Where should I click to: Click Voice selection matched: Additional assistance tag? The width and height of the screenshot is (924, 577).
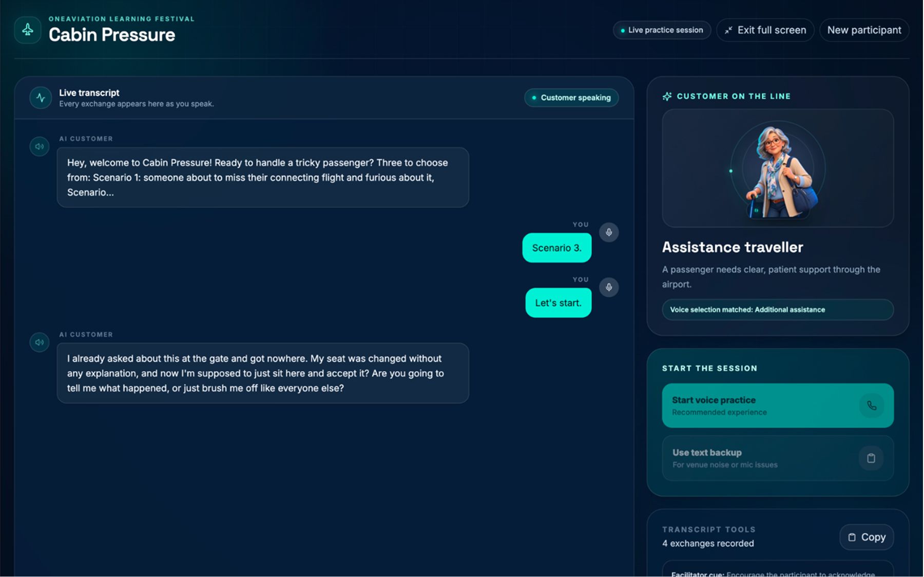[x=778, y=310]
